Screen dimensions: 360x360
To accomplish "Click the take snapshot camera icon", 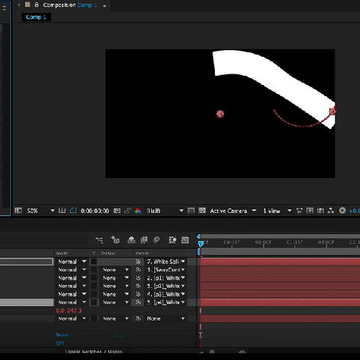I will tap(117, 211).
